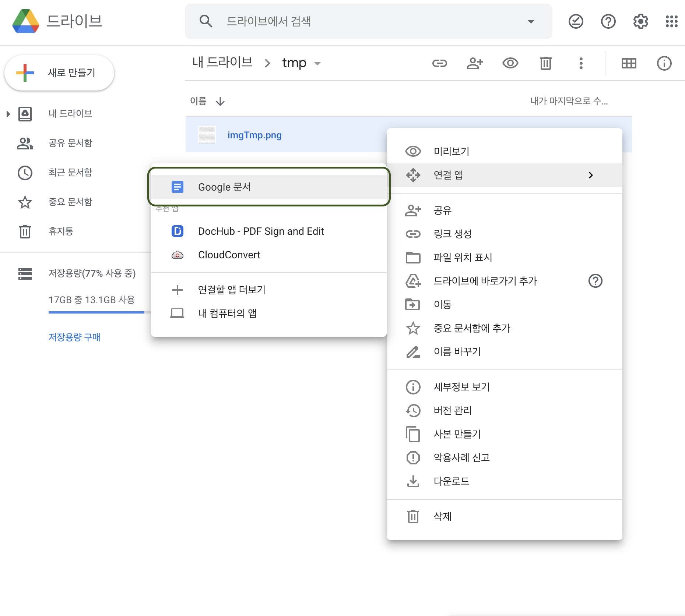Open the Google apps grid
The width and height of the screenshot is (685, 616).
(x=671, y=21)
